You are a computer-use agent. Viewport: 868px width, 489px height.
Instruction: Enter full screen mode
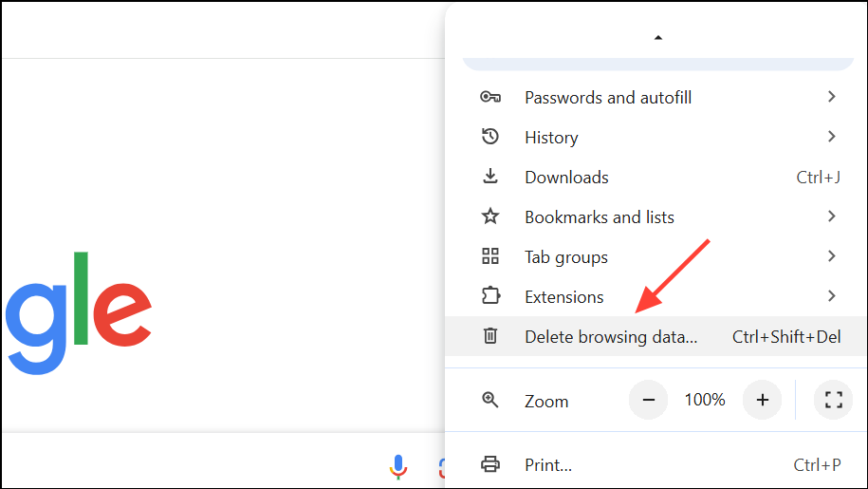(x=833, y=400)
